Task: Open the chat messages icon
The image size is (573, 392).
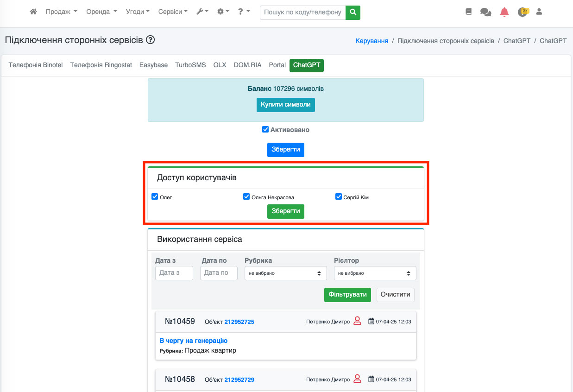Action: tap(485, 13)
